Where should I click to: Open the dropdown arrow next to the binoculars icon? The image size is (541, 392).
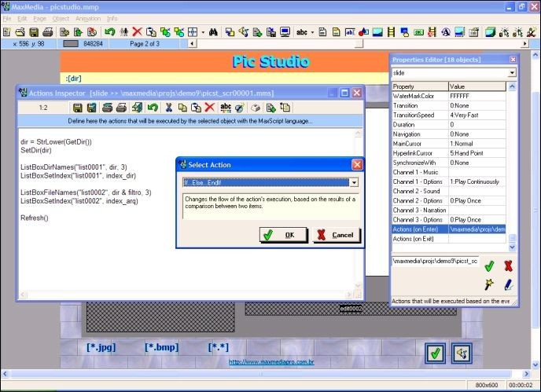tap(203, 32)
